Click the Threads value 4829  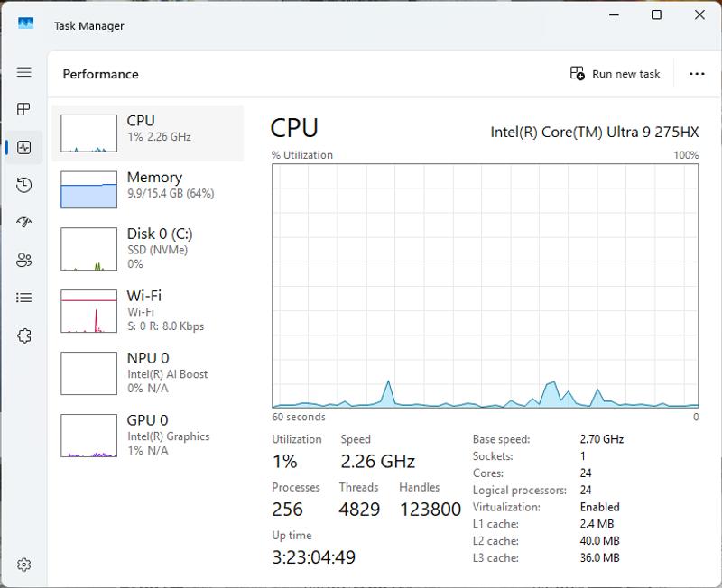click(x=359, y=510)
